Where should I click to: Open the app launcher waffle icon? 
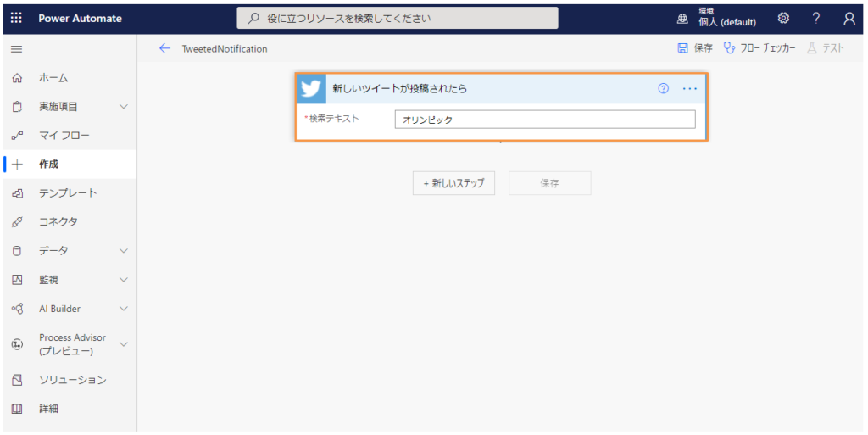tap(17, 19)
